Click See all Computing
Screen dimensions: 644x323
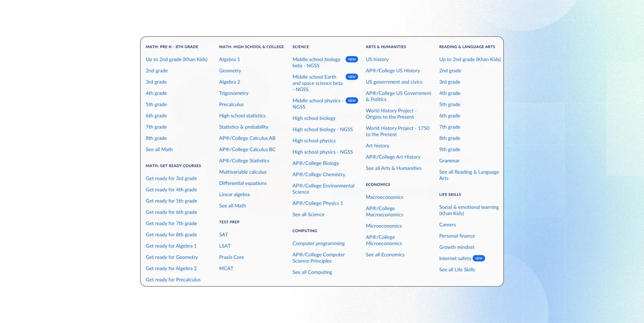pyautogui.click(x=312, y=273)
